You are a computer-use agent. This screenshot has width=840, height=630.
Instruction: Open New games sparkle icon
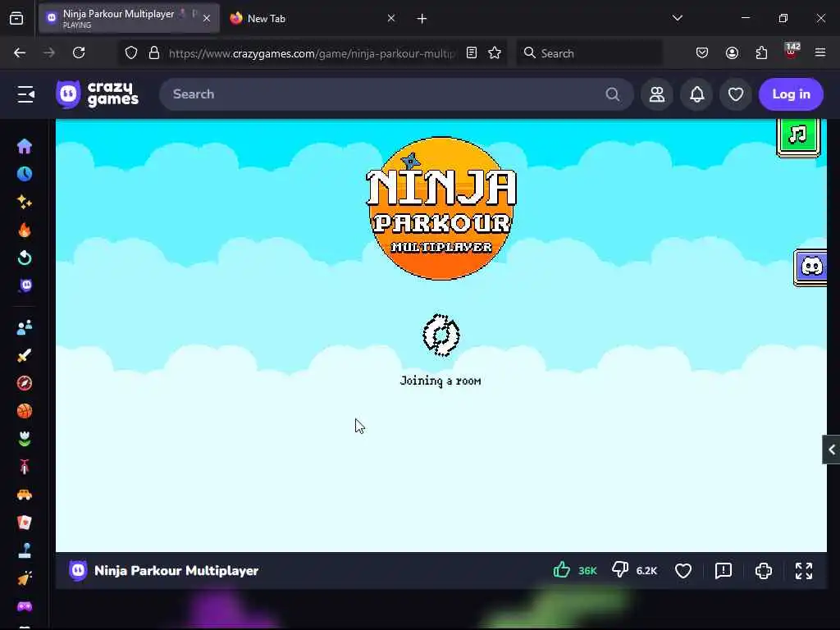25,202
